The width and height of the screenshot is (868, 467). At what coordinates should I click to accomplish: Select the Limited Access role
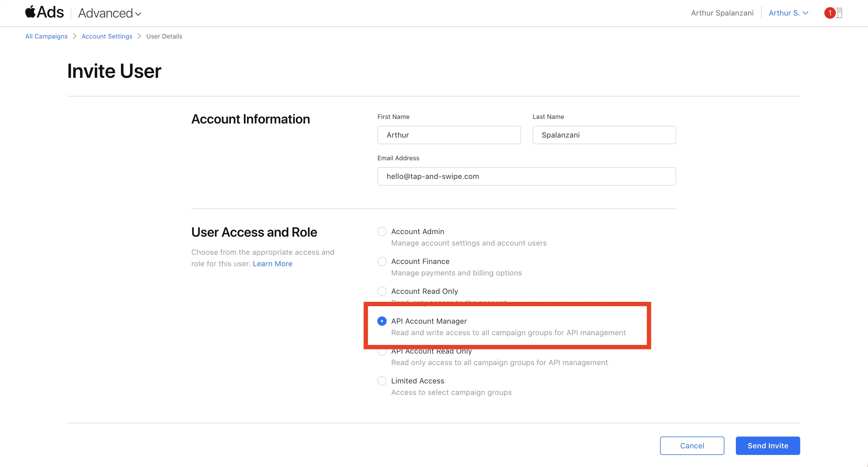coord(382,381)
